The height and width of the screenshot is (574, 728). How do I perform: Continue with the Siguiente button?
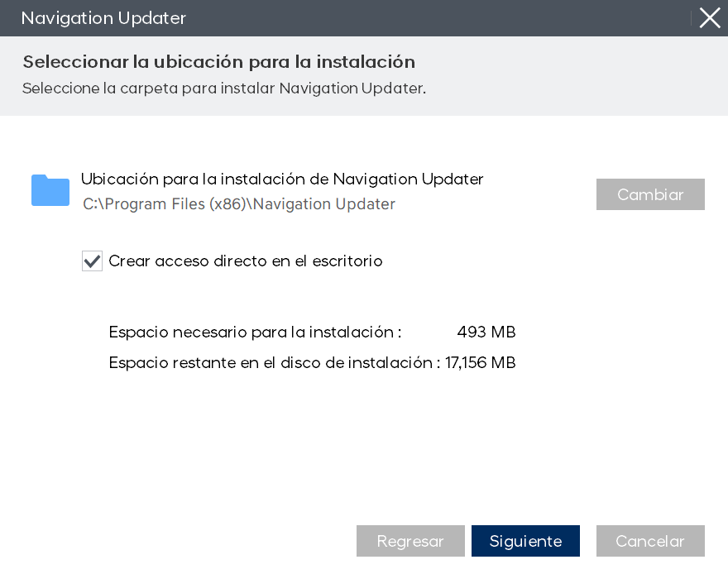pos(525,541)
